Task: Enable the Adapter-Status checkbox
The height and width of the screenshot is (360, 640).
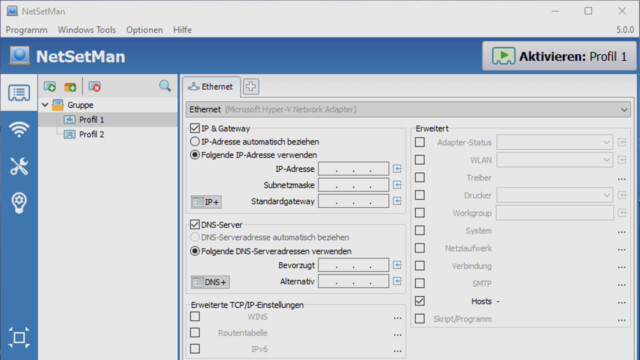Action: pos(420,142)
